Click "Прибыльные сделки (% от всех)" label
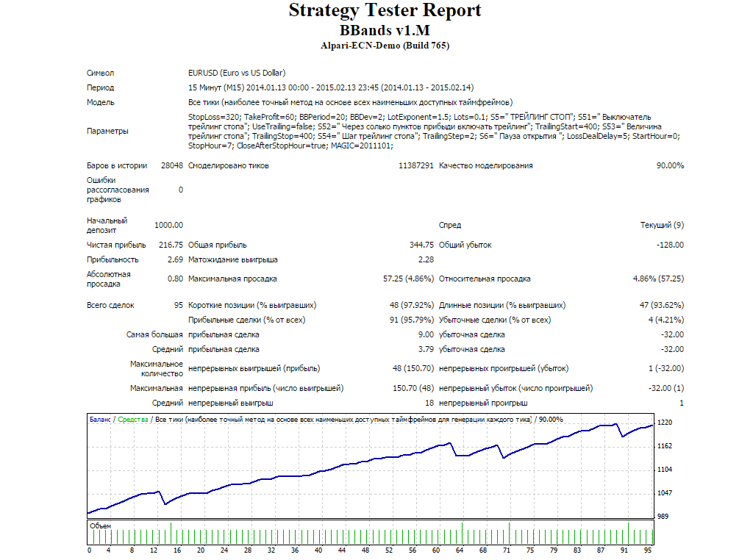Image resolution: width=753 pixels, height=560 pixels. point(247,320)
